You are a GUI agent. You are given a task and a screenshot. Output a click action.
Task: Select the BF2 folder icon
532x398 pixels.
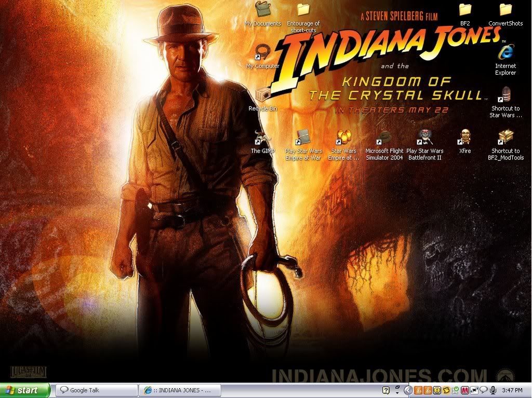click(x=465, y=14)
